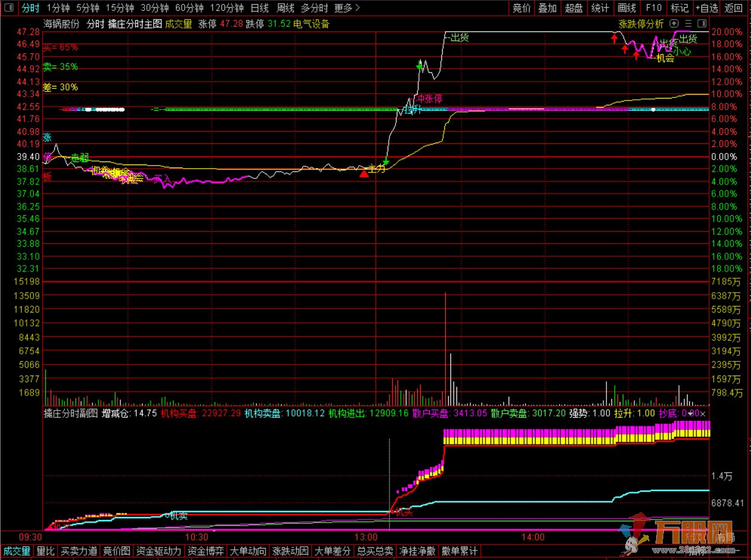Click the red triangle 主升 signal marker
This screenshot has height=560, width=751.
(364, 174)
